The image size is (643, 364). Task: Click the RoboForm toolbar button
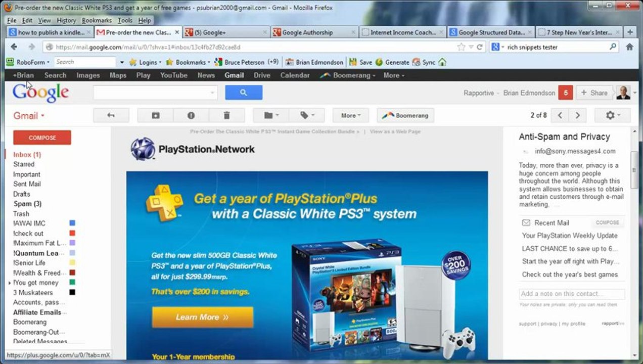(28, 62)
